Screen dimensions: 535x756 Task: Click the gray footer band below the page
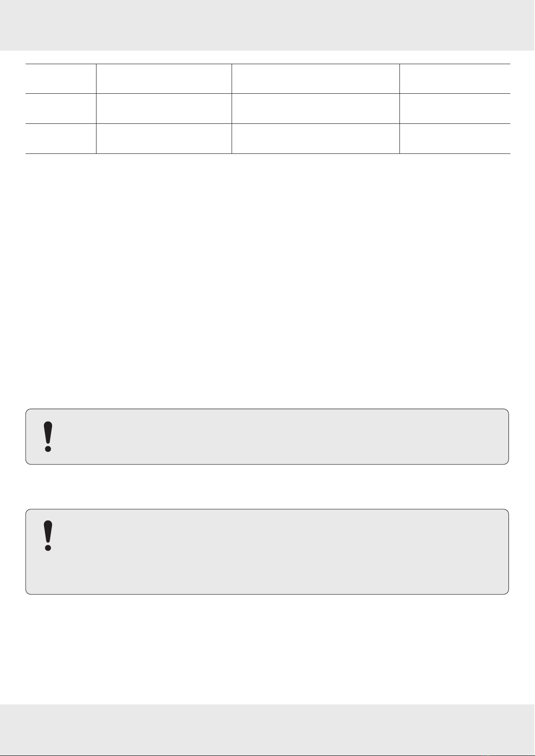pos(267,730)
